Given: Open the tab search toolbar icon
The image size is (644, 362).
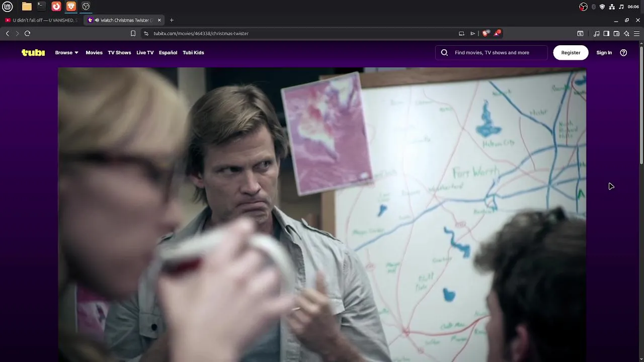Looking at the screenshot, I should pos(580,33).
